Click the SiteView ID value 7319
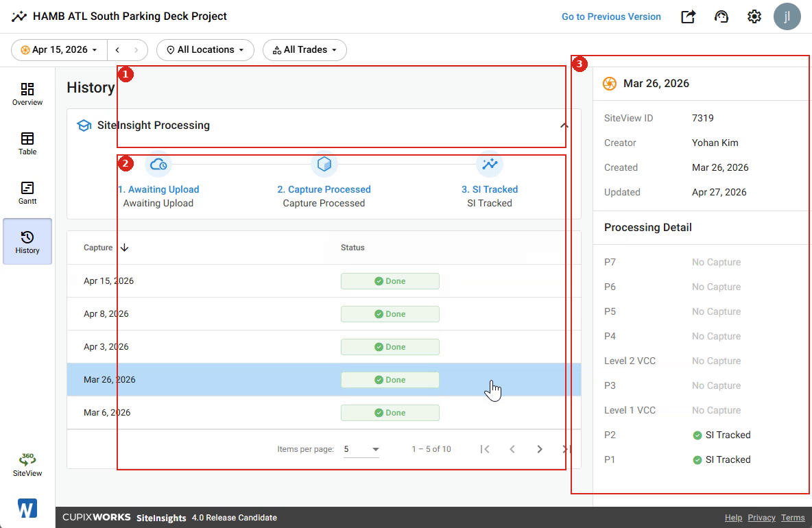Screen dimensions: 812x528 tap(703, 118)
